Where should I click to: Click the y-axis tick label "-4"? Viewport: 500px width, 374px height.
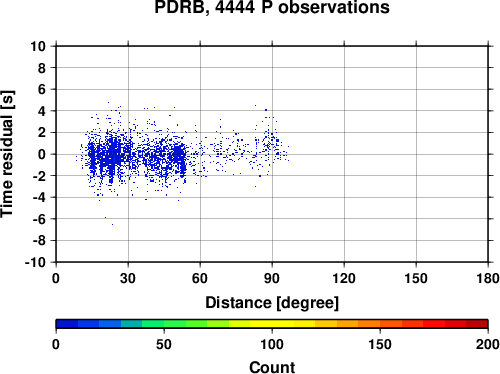pos(39,198)
